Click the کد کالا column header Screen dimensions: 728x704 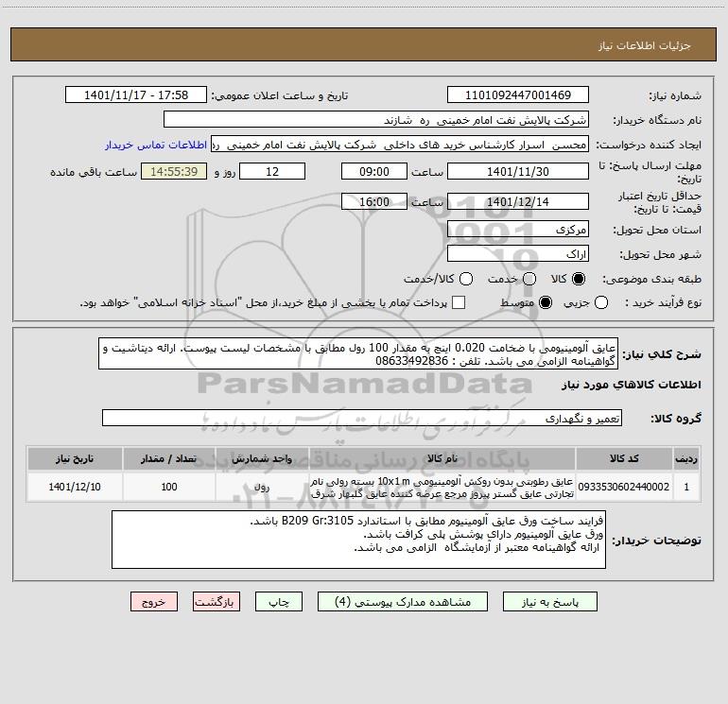click(624, 458)
